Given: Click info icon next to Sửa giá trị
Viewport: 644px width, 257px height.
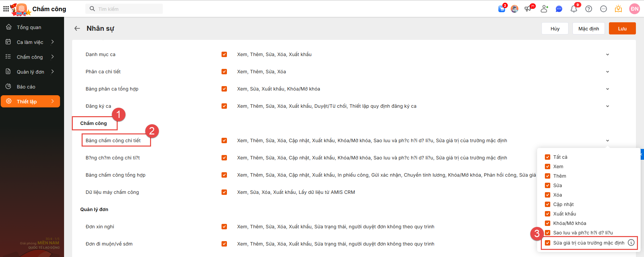Looking at the screenshot, I should [631, 242].
